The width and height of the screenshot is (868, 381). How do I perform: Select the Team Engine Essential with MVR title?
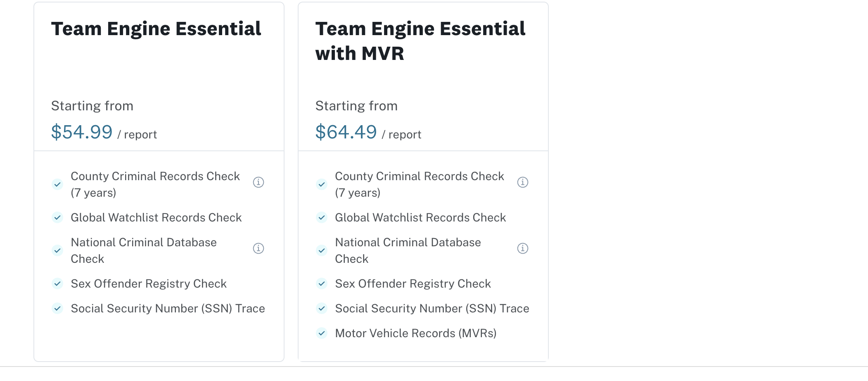pos(420,41)
